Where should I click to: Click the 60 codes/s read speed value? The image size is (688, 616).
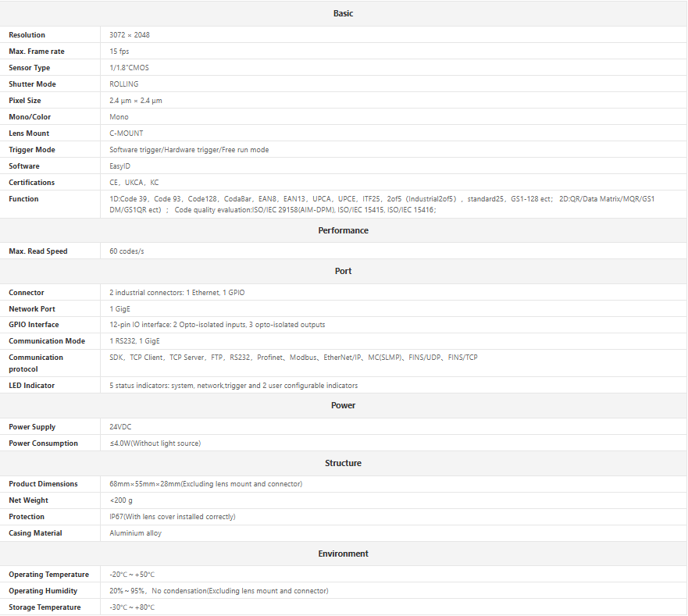[127, 251]
